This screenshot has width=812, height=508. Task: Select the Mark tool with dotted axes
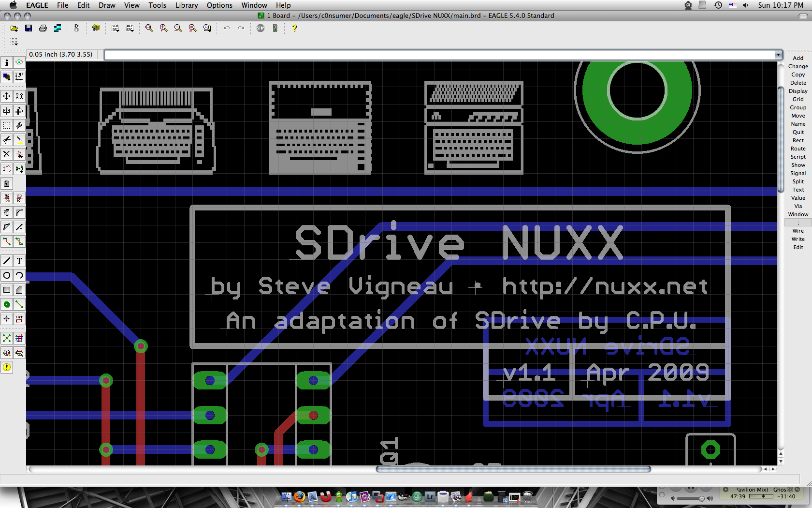pos(19,77)
